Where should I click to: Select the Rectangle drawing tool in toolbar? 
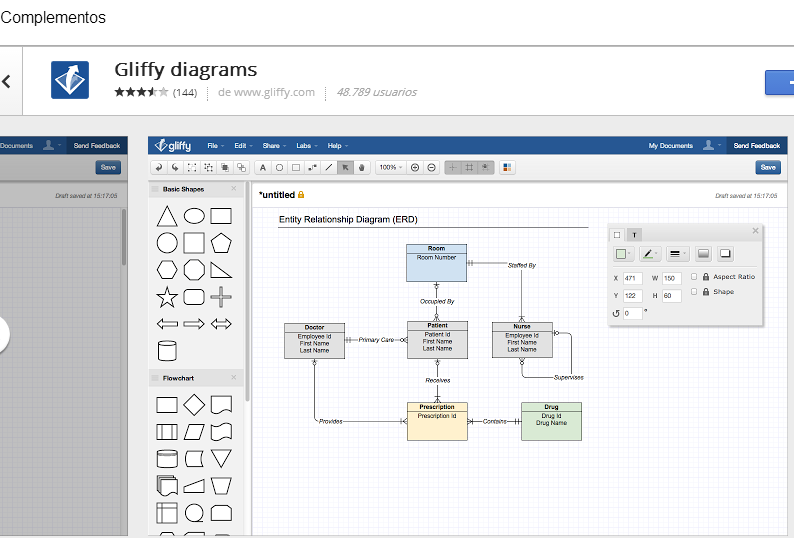click(x=296, y=167)
